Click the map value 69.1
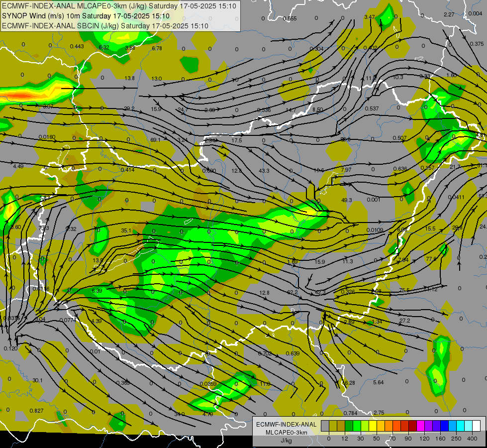This screenshot has height=448, width=487. [155, 140]
